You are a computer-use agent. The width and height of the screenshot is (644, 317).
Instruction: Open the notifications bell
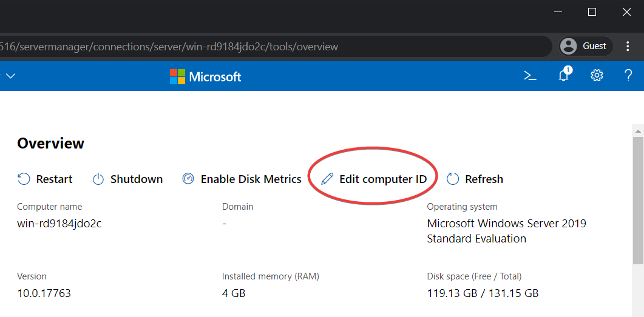click(x=564, y=75)
